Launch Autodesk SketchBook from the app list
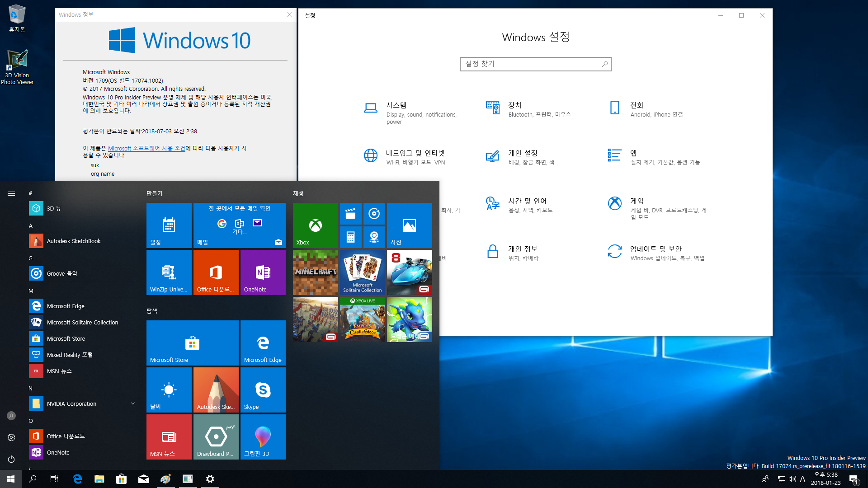 coord(82,241)
